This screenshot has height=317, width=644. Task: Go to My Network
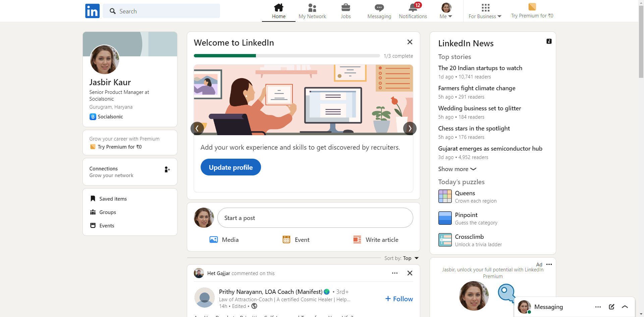click(312, 11)
